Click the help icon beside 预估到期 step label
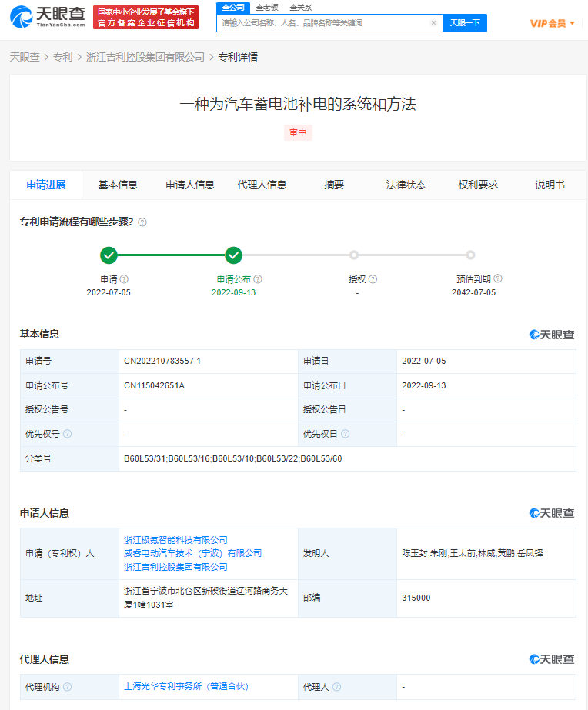This screenshot has width=588, height=710. (x=498, y=278)
